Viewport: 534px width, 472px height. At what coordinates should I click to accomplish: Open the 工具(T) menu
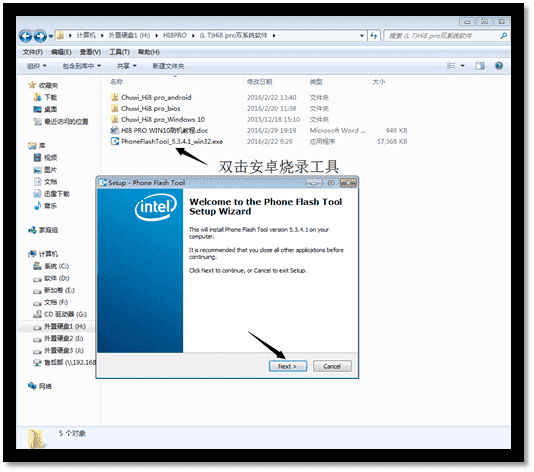coord(119,52)
